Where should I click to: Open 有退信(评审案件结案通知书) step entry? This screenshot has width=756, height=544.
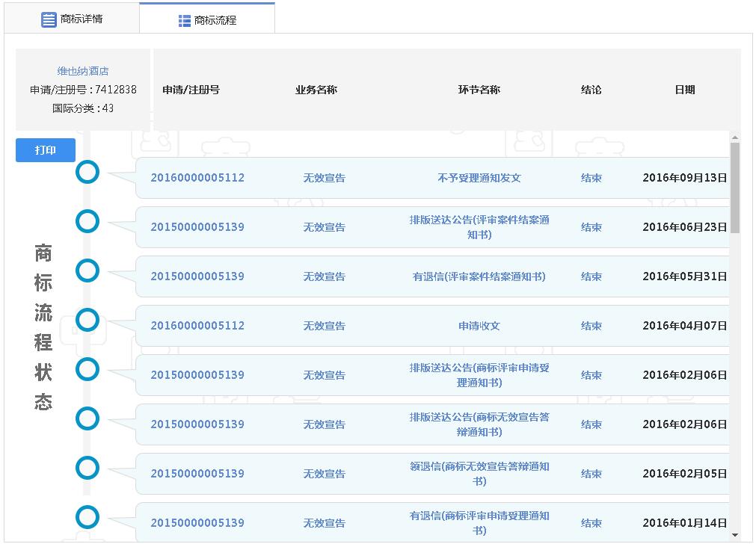click(479, 276)
